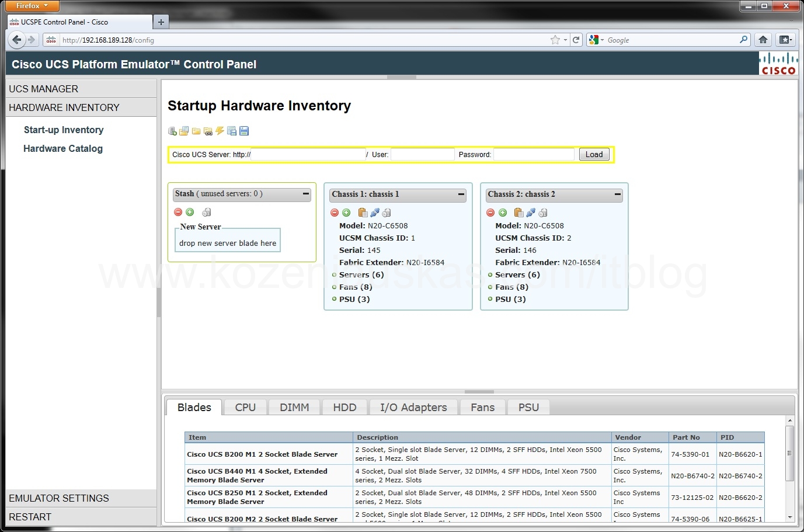804x532 pixels.
Task: Click the blue connector icon in Chassis 2
Action: (x=531, y=213)
